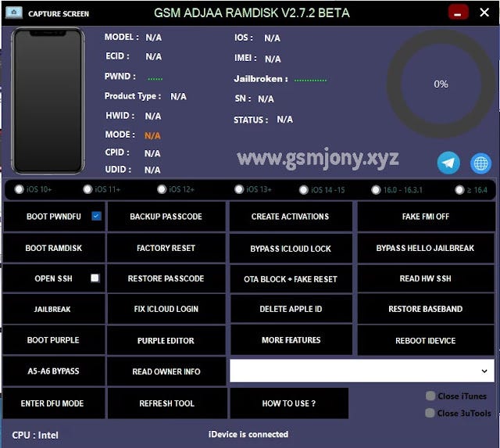
Task: Close the GSM ADJAA Ramdisk window
Action: pyautogui.click(x=484, y=13)
